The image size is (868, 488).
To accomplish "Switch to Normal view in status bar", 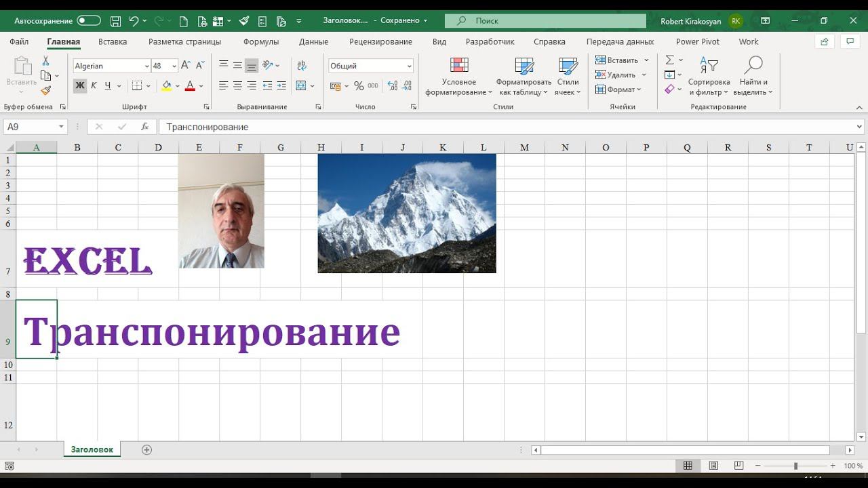I will pos(688,466).
